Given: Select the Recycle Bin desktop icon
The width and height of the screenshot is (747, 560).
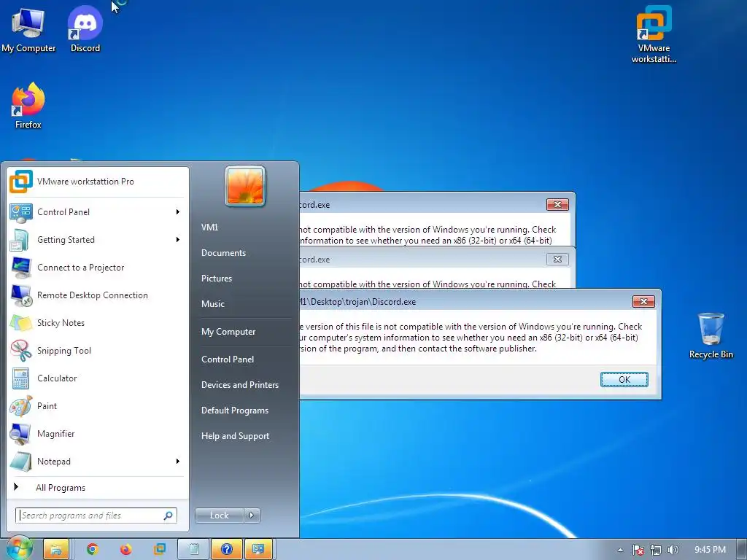Looking at the screenshot, I should pos(711,335).
